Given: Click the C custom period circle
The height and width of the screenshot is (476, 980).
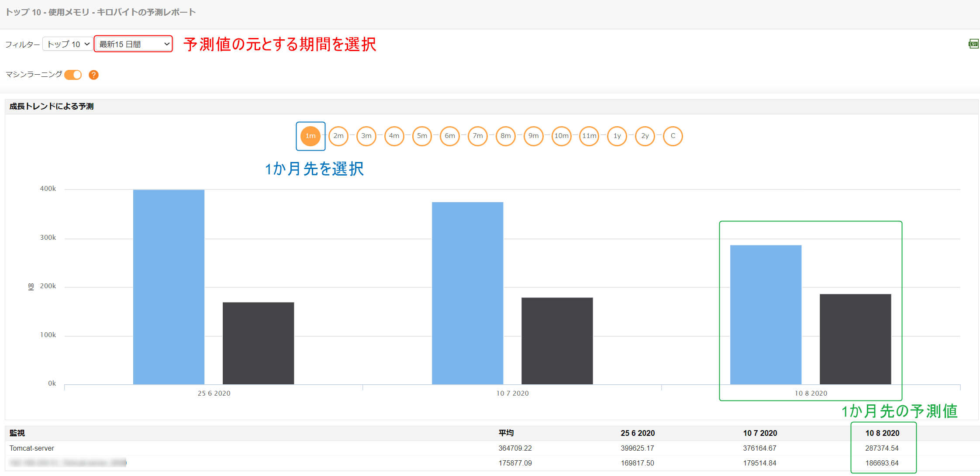Looking at the screenshot, I should (673, 136).
